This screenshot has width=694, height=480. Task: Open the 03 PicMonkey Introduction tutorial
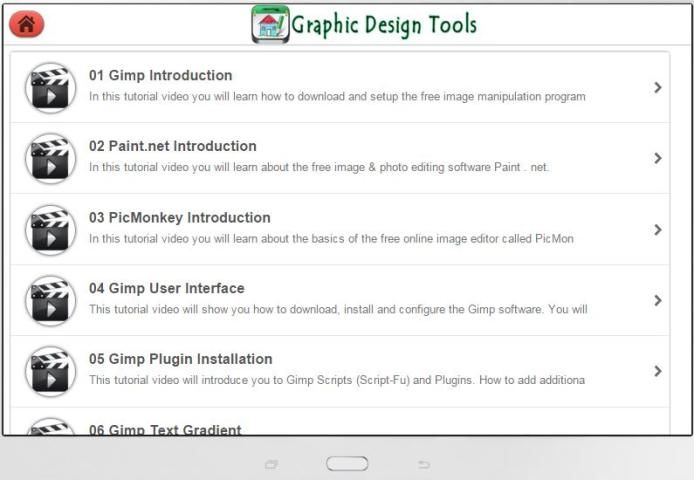coord(179,217)
